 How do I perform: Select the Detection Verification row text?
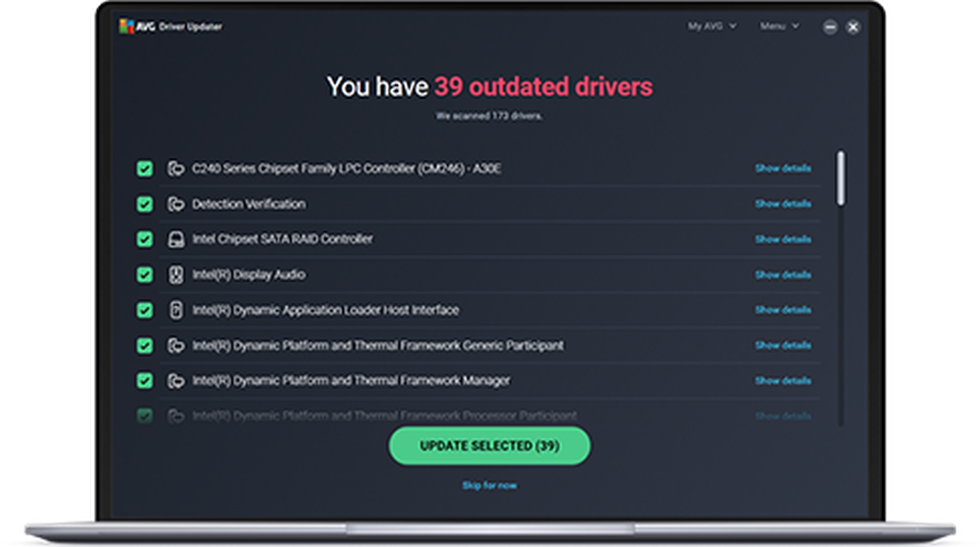249,204
